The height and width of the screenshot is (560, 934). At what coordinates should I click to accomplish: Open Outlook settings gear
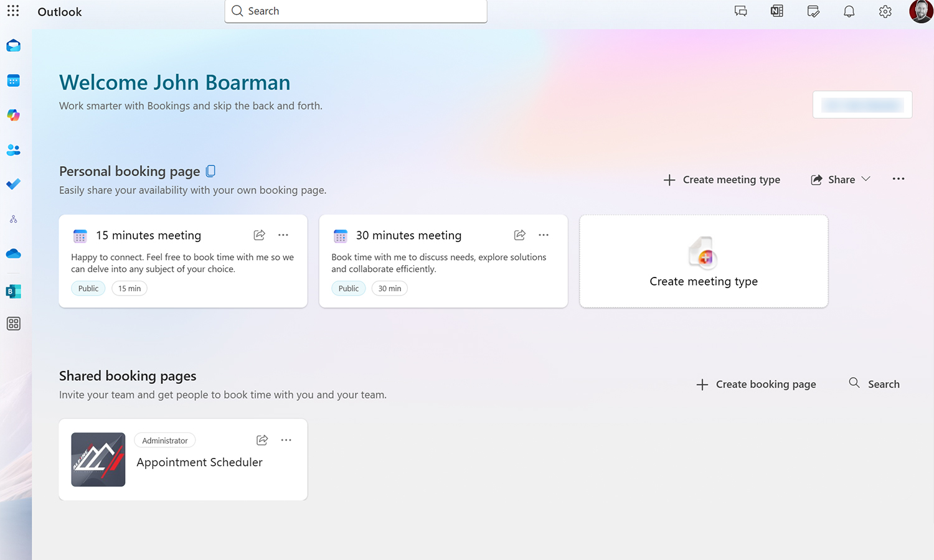coord(885,11)
